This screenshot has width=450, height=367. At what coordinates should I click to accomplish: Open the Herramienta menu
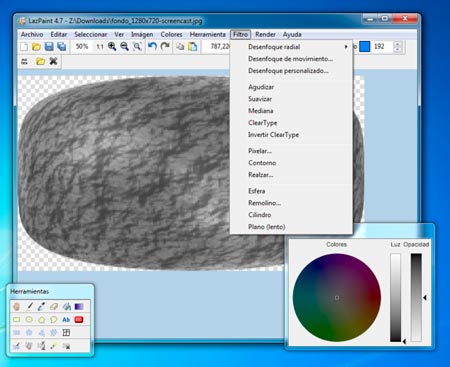pyautogui.click(x=207, y=34)
